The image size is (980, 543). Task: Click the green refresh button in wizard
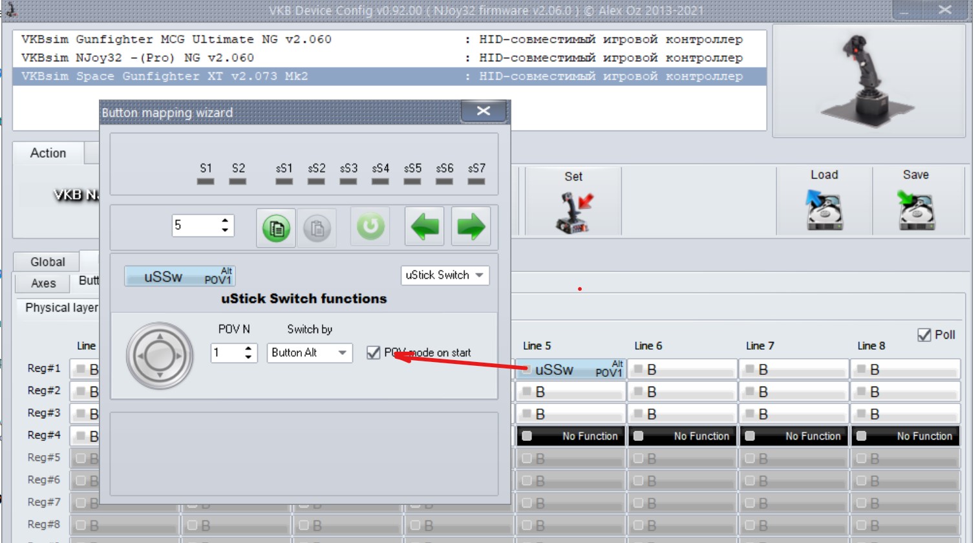(x=370, y=226)
